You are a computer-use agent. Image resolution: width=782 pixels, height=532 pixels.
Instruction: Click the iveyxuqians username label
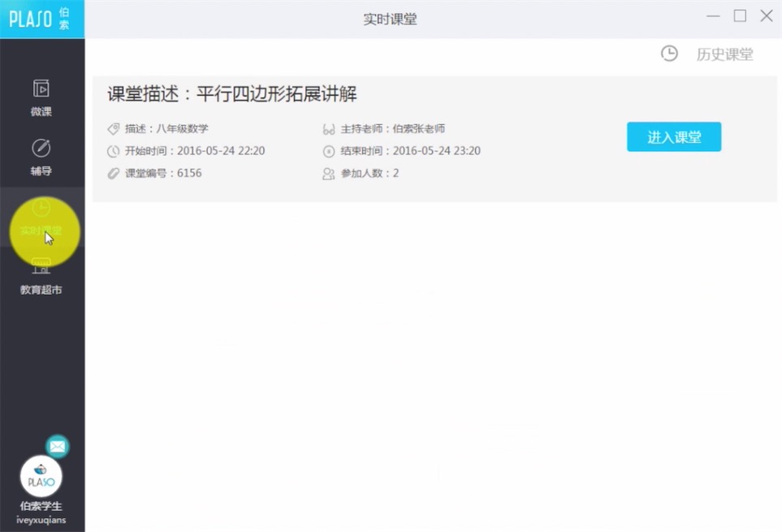[41, 520]
